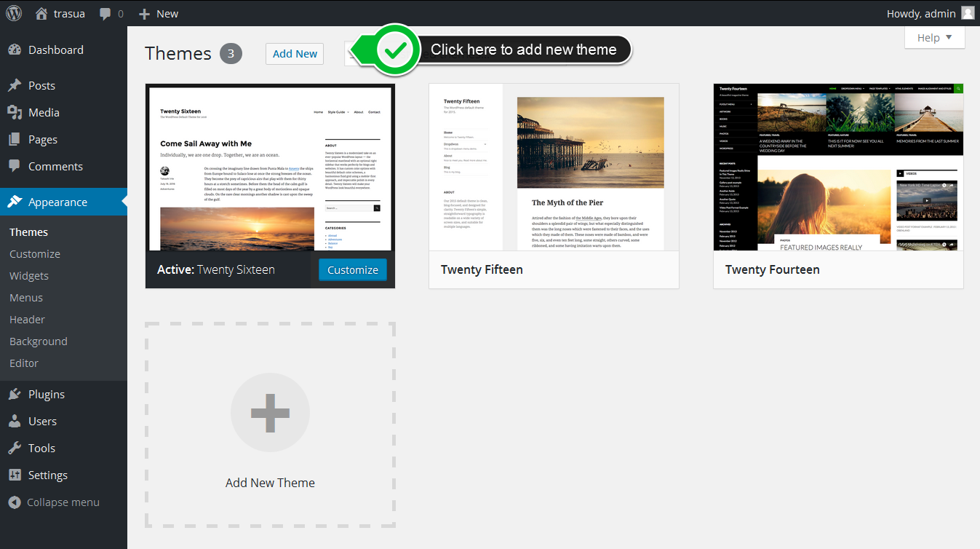Image resolution: width=980 pixels, height=549 pixels.
Task: Click the Tools wrench icon
Action: coord(15,448)
